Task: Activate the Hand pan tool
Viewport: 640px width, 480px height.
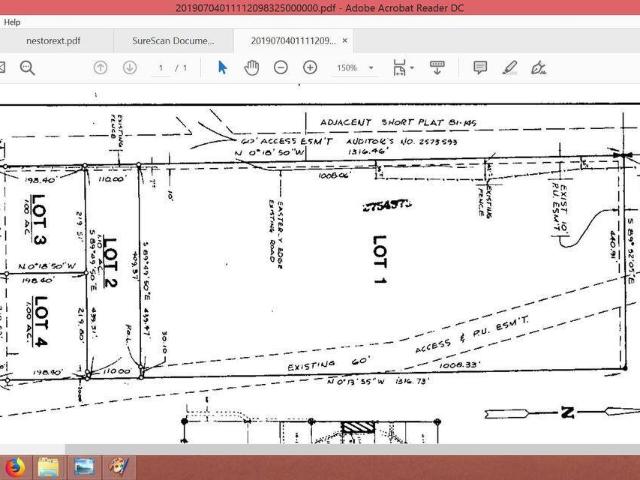Action: coord(252,68)
